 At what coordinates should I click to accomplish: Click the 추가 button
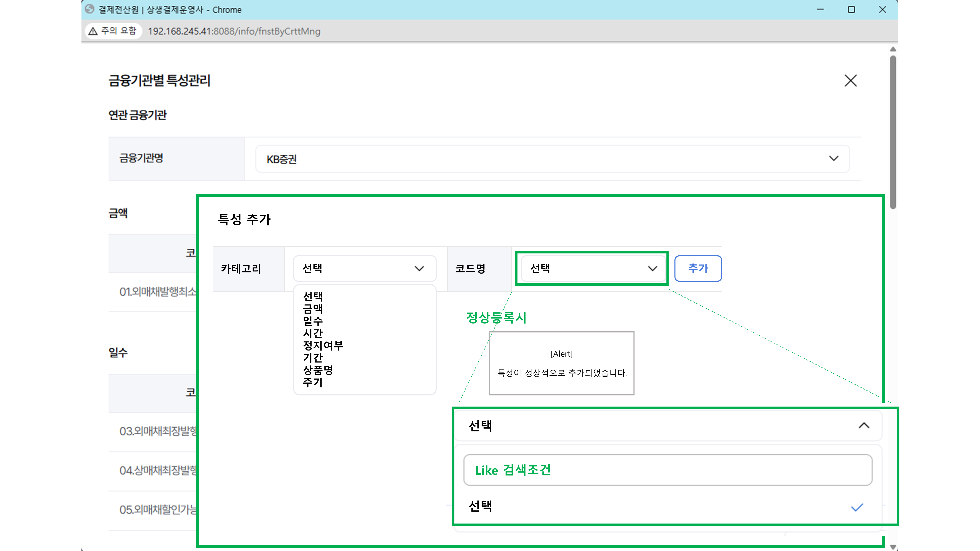point(698,268)
